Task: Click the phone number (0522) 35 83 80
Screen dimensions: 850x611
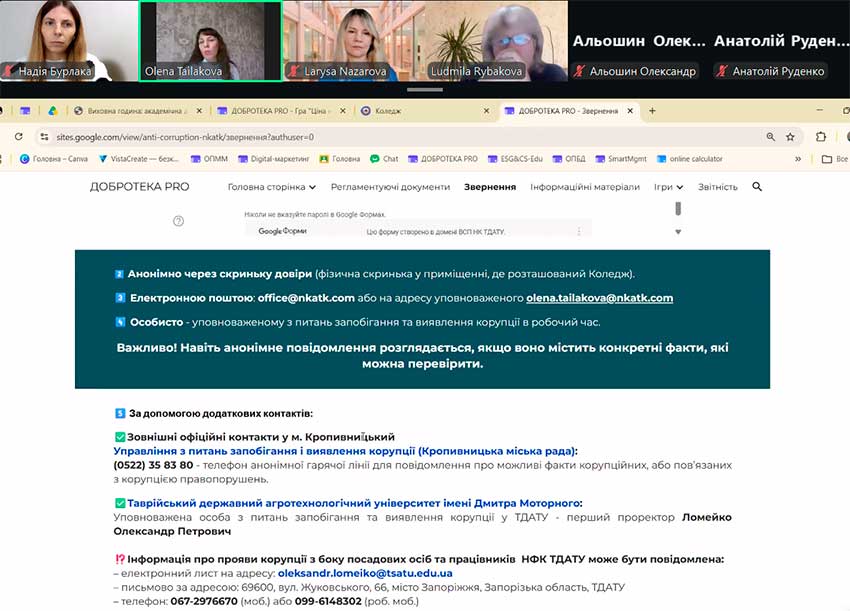Action: [153, 465]
